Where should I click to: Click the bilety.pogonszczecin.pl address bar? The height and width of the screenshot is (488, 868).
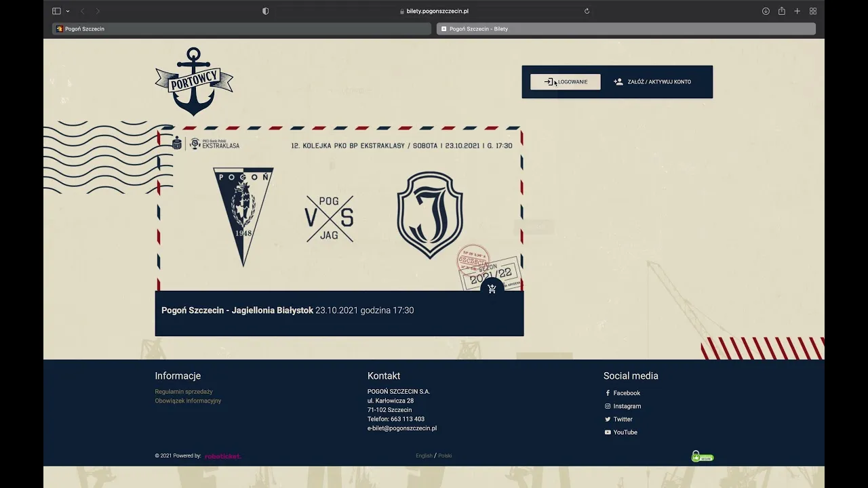pyautogui.click(x=434, y=11)
